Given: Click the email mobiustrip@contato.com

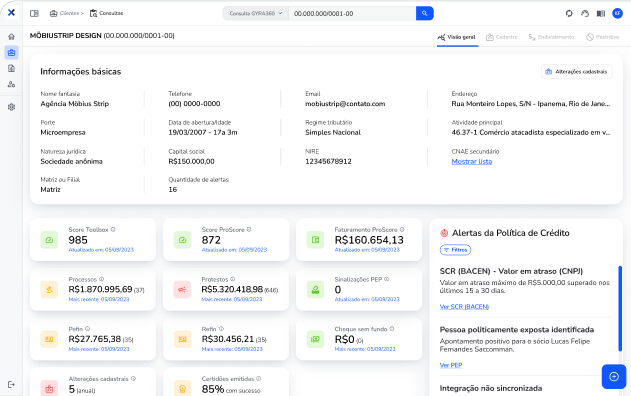Looking at the screenshot, I should [x=345, y=104].
